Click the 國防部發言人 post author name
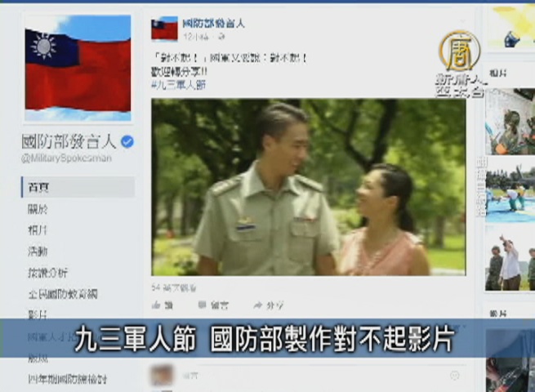Image resolution: width=535 pixels, height=392 pixels. click(213, 24)
